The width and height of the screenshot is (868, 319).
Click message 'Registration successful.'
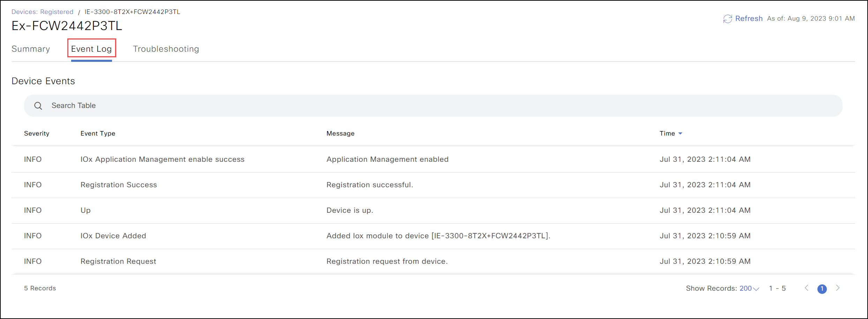coord(370,185)
